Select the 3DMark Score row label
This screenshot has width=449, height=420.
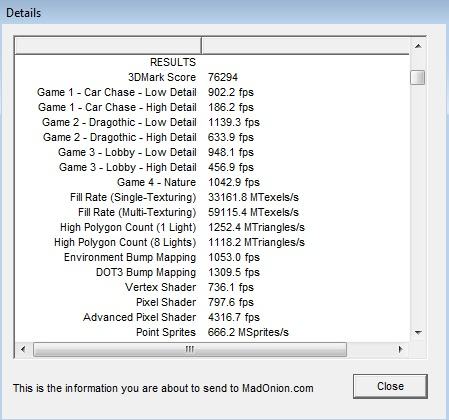[x=162, y=77]
